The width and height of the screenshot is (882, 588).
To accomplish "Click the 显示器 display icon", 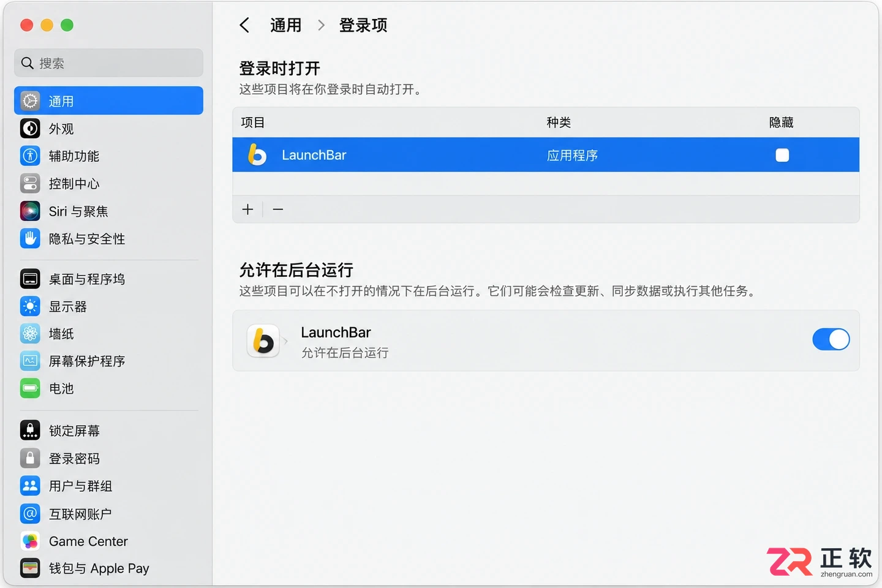I will 30,306.
